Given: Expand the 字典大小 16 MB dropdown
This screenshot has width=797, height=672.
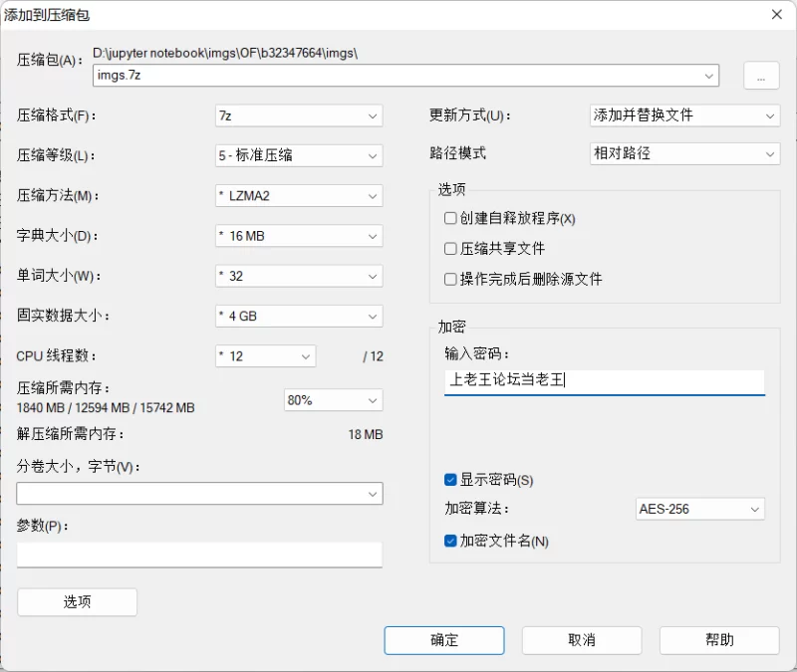Looking at the screenshot, I should [299, 236].
